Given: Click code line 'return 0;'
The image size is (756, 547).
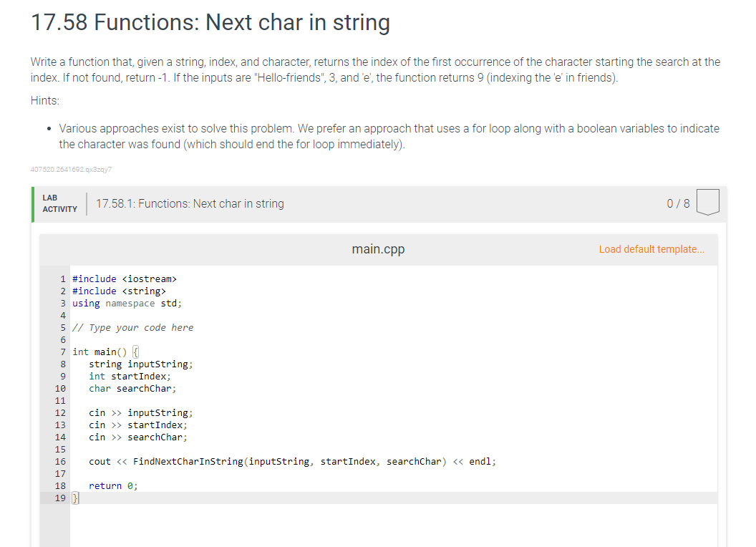Looking at the screenshot, I should coord(113,485).
